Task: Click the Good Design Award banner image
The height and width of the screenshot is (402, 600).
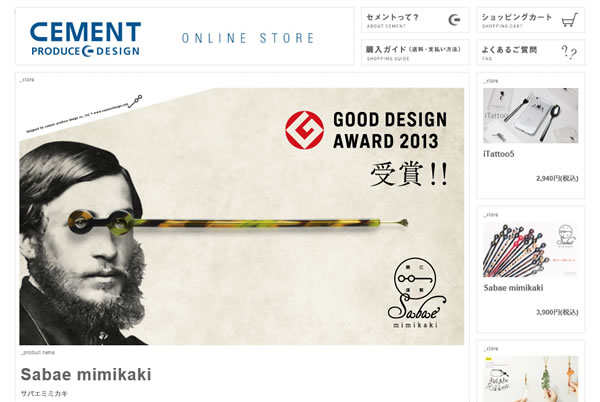Action: tap(241, 216)
